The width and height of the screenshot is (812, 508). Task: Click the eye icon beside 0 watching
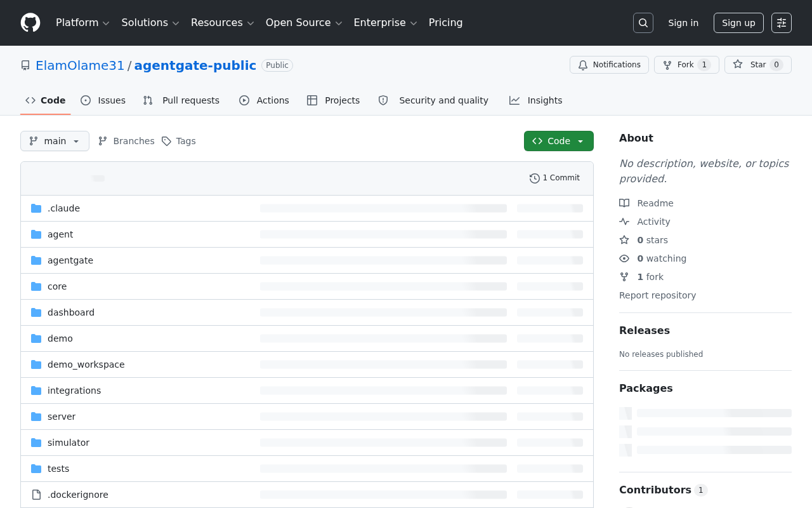624,258
